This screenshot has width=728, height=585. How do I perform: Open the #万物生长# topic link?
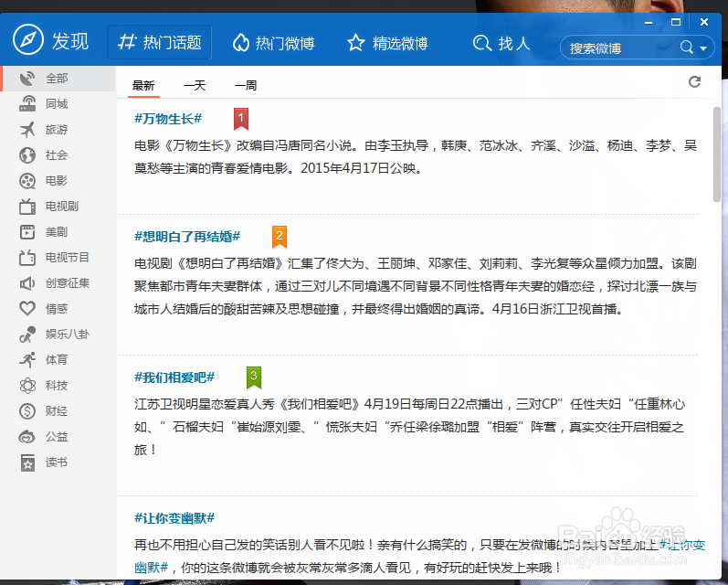tap(168, 119)
